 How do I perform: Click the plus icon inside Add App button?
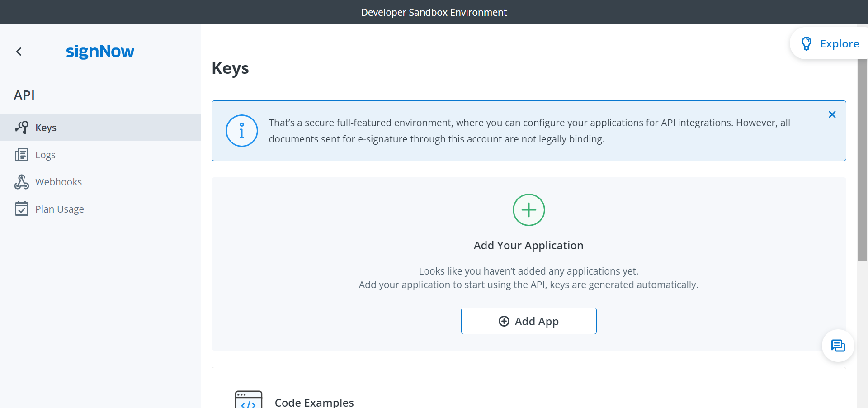[504, 321]
